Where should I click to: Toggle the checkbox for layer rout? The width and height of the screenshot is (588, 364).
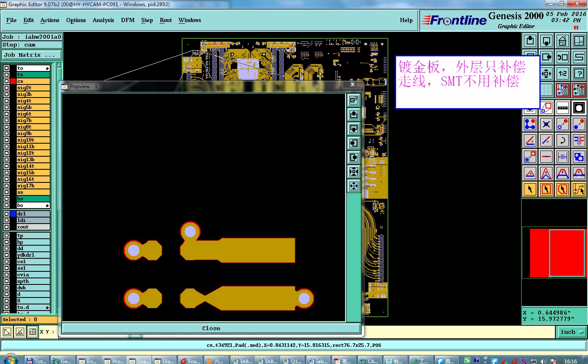(7, 227)
